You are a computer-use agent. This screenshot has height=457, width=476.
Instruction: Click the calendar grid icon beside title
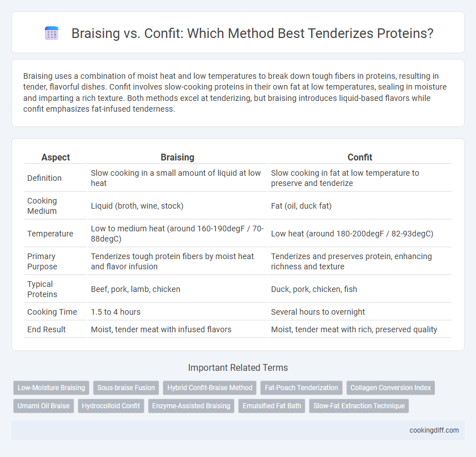pos(52,33)
